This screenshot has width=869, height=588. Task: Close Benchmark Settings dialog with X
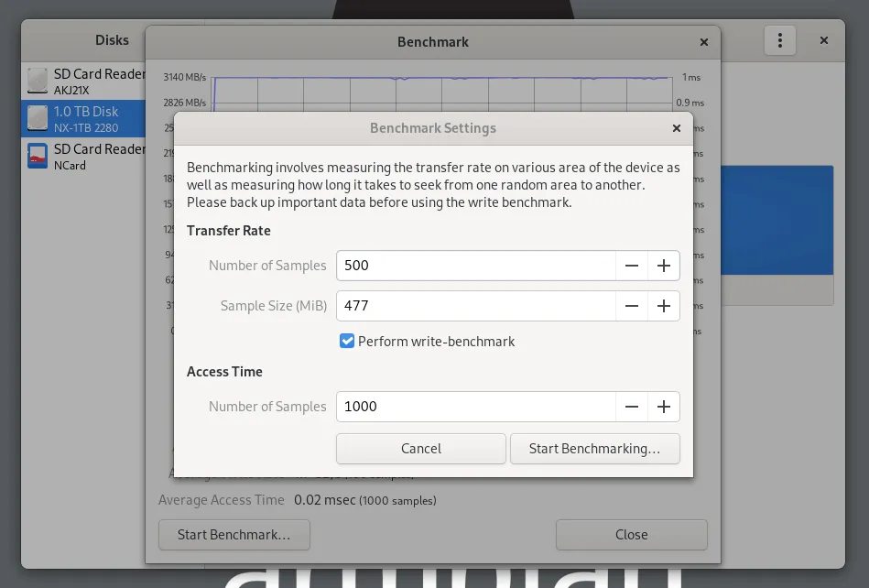click(x=677, y=128)
